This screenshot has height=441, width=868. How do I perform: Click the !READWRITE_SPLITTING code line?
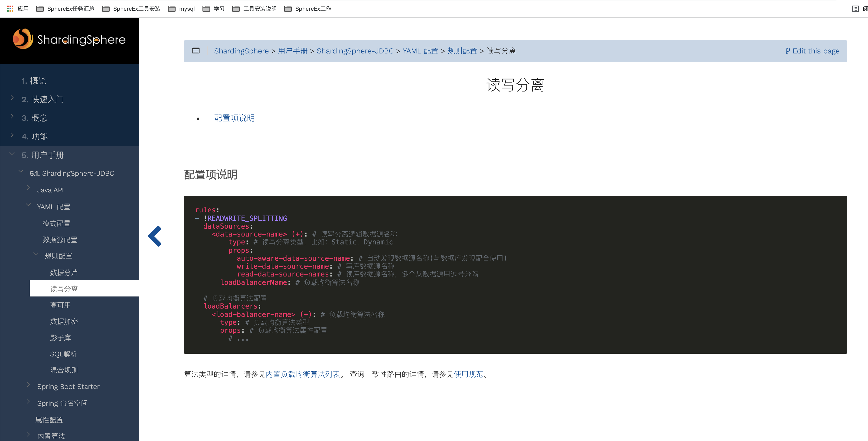click(241, 218)
